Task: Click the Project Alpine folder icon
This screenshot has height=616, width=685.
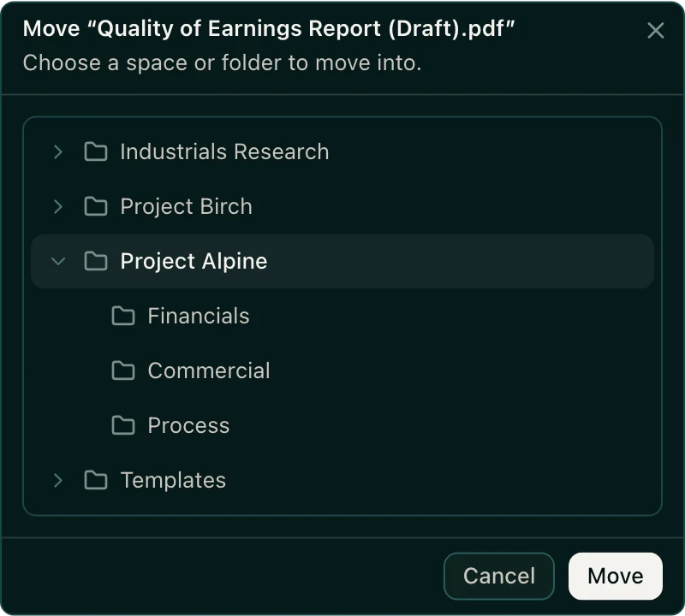Action: point(96,261)
